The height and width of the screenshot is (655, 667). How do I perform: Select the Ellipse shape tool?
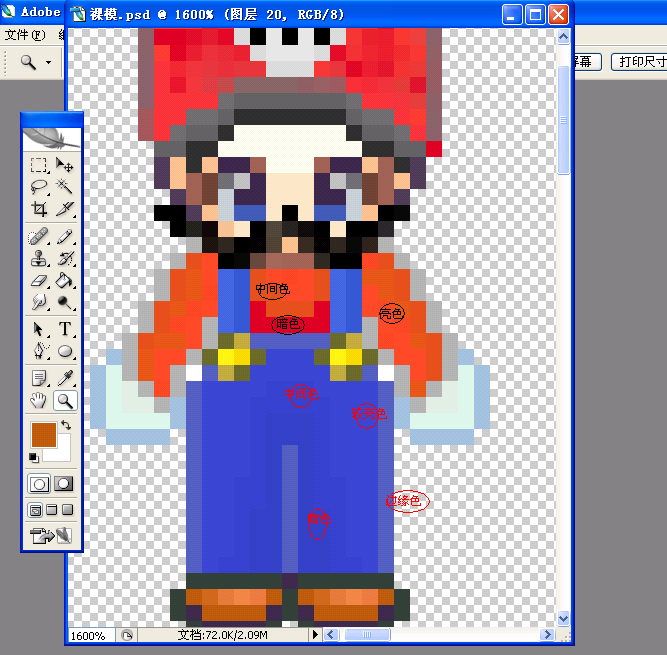click(65, 351)
